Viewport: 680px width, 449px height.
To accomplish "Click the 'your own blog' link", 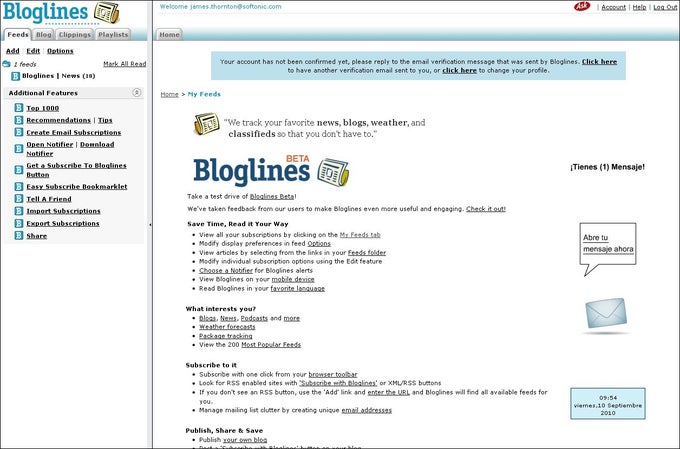I will click(x=245, y=440).
